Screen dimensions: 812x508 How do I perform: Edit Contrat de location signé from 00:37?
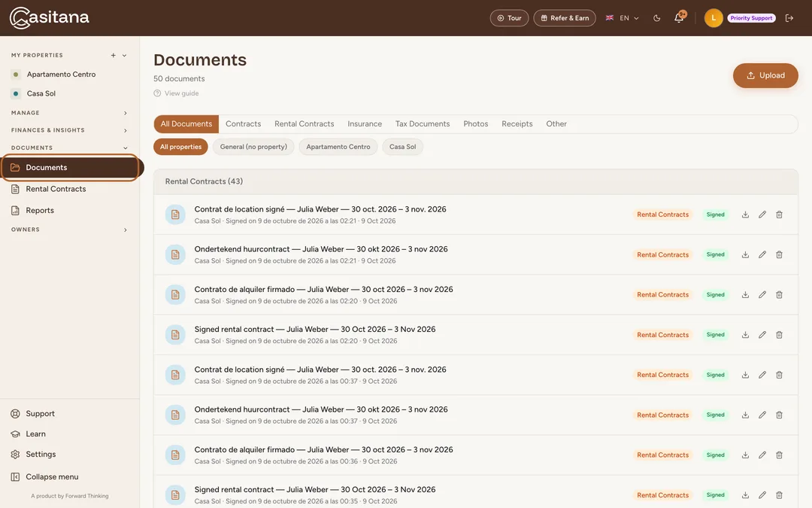point(762,375)
